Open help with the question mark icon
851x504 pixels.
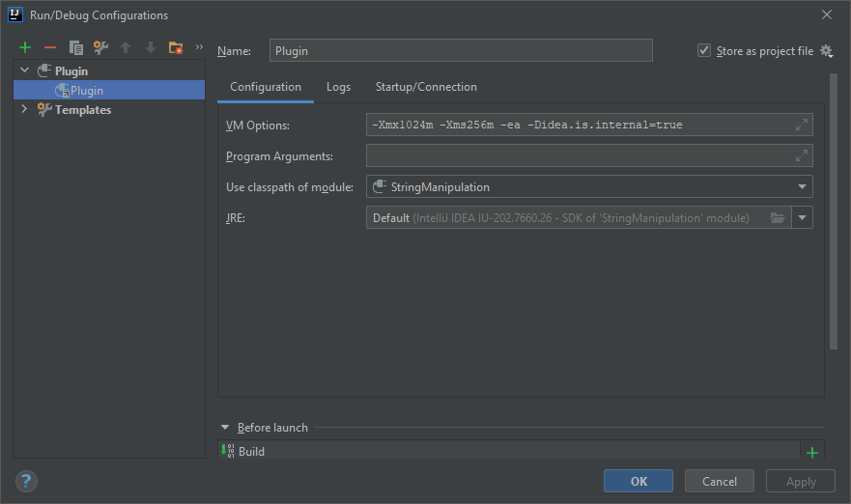26,481
